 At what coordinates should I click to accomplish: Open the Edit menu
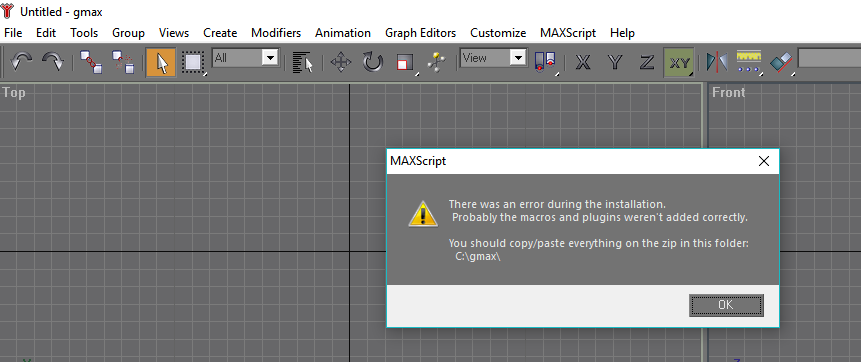coord(46,33)
